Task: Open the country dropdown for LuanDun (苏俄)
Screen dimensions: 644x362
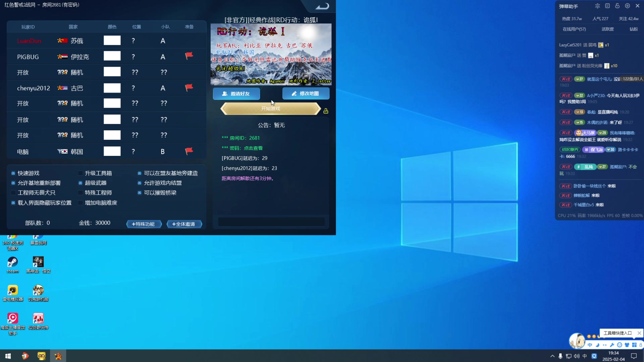Action: click(x=70, y=41)
